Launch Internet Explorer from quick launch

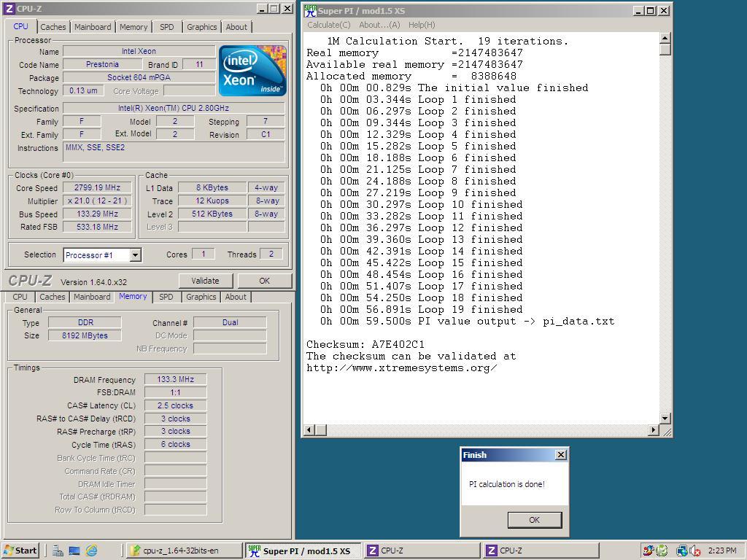91,551
